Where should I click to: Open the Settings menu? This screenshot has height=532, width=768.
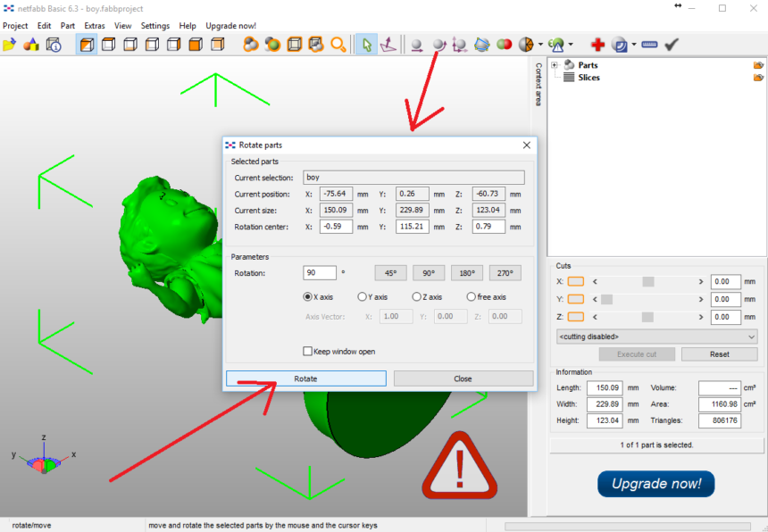[154, 26]
